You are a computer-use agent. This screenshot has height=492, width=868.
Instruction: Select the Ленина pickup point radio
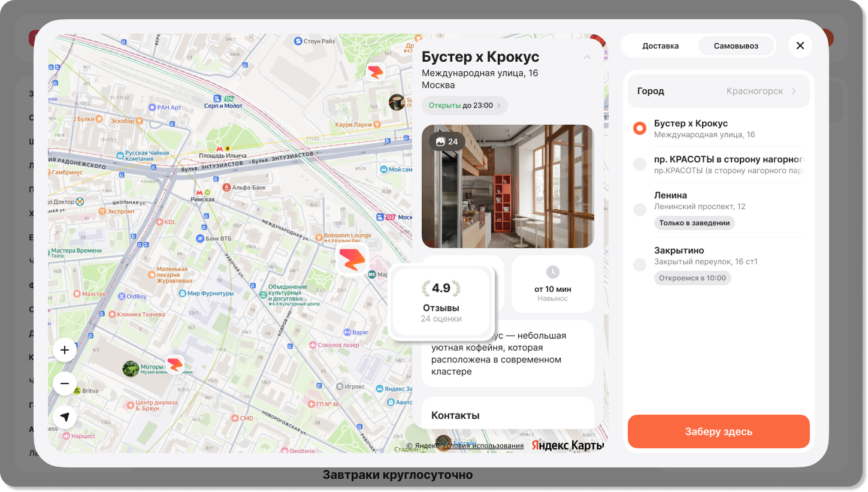pos(640,209)
